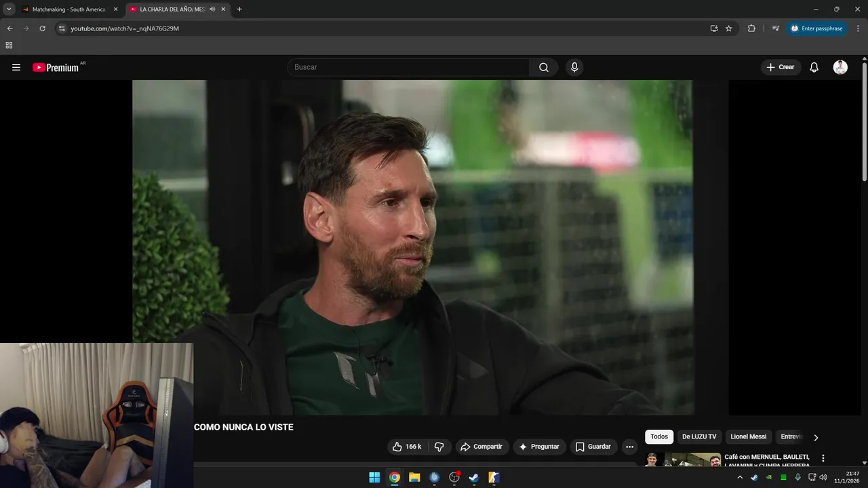
Task: Select the Entrevistas chip
Action: [x=791, y=437]
